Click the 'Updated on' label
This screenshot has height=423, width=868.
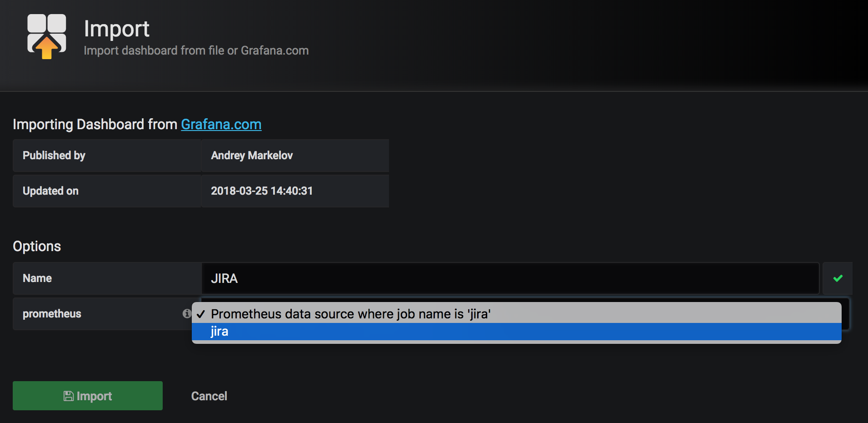[x=50, y=191]
